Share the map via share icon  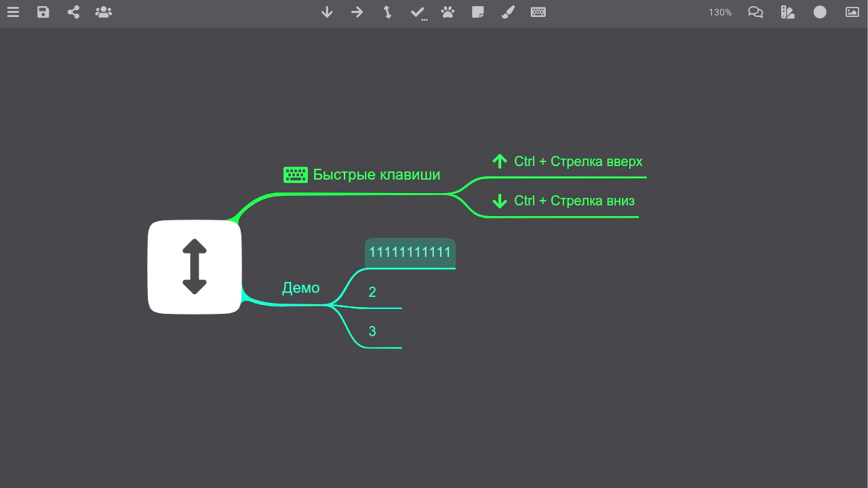pyautogui.click(x=73, y=12)
